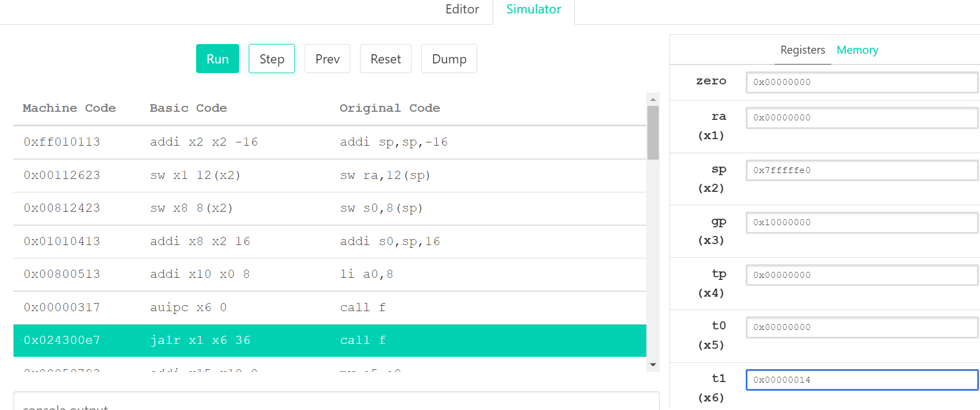Click the Prev button
Image resolution: width=980 pixels, height=410 pixels.
(x=327, y=59)
